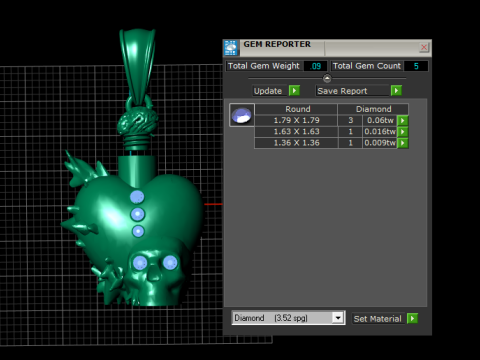
Task: Click the Set Material button label
Action: [378, 319]
